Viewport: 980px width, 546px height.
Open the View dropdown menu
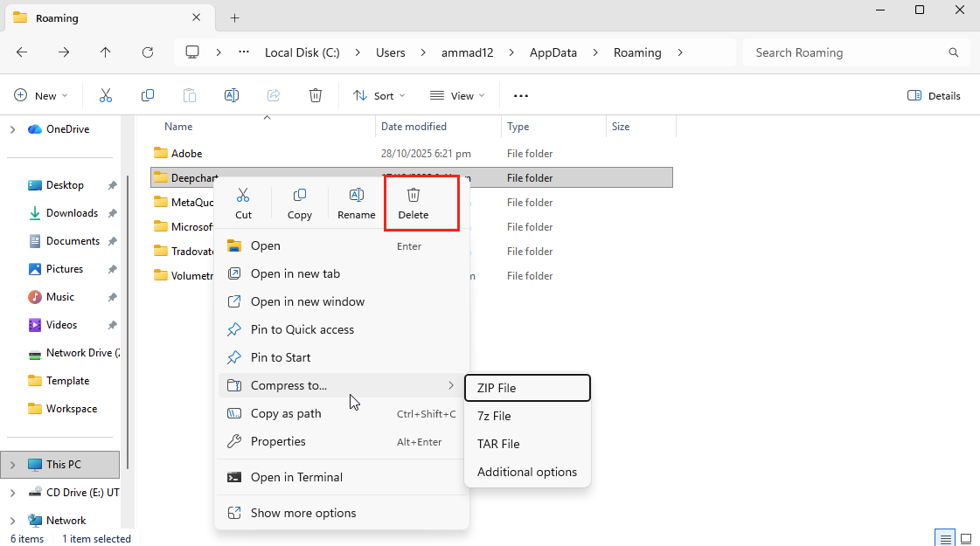(x=455, y=95)
